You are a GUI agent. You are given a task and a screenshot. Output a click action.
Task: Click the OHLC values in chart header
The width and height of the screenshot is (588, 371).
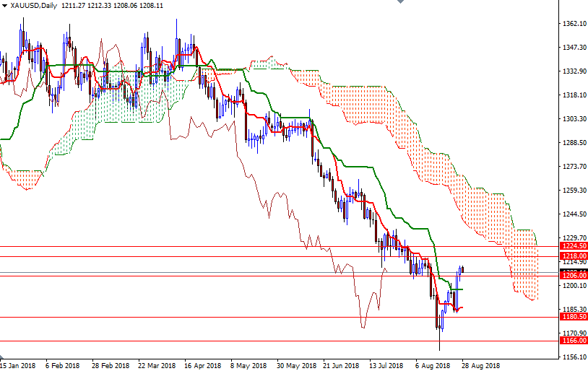[113, 5]
